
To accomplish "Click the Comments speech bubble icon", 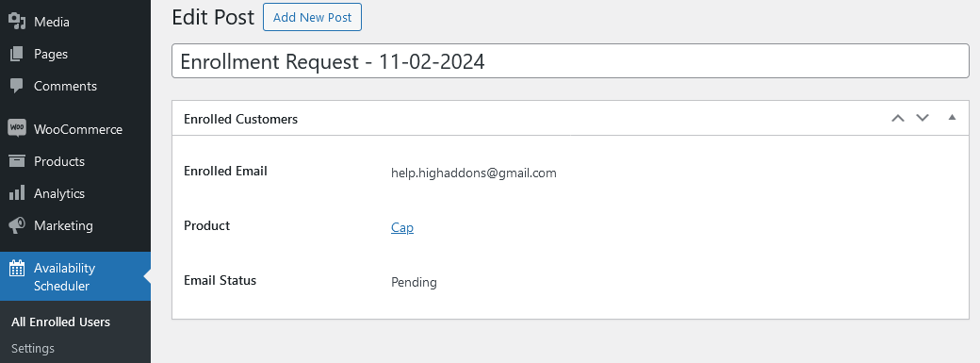I will pyautogui.click(x=17, y=86).
